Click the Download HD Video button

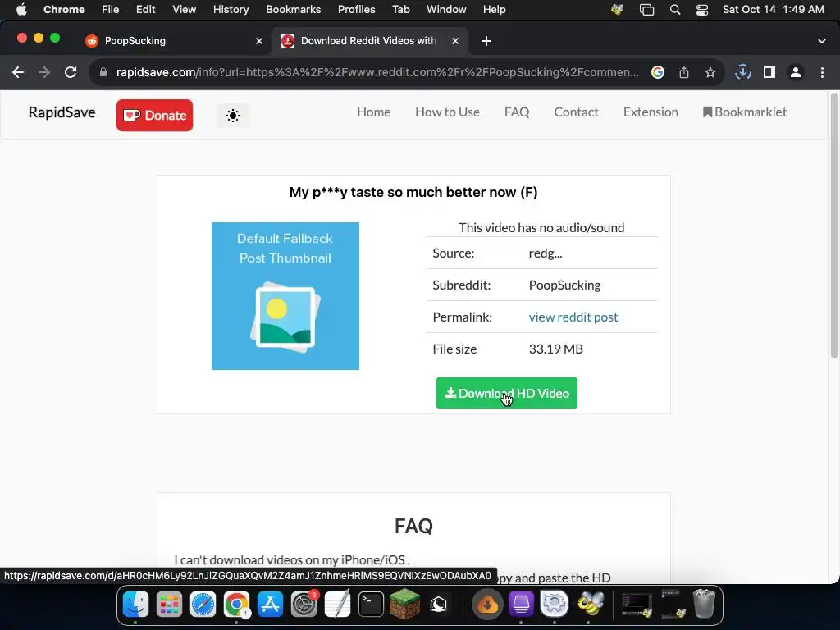coord(507,393)
